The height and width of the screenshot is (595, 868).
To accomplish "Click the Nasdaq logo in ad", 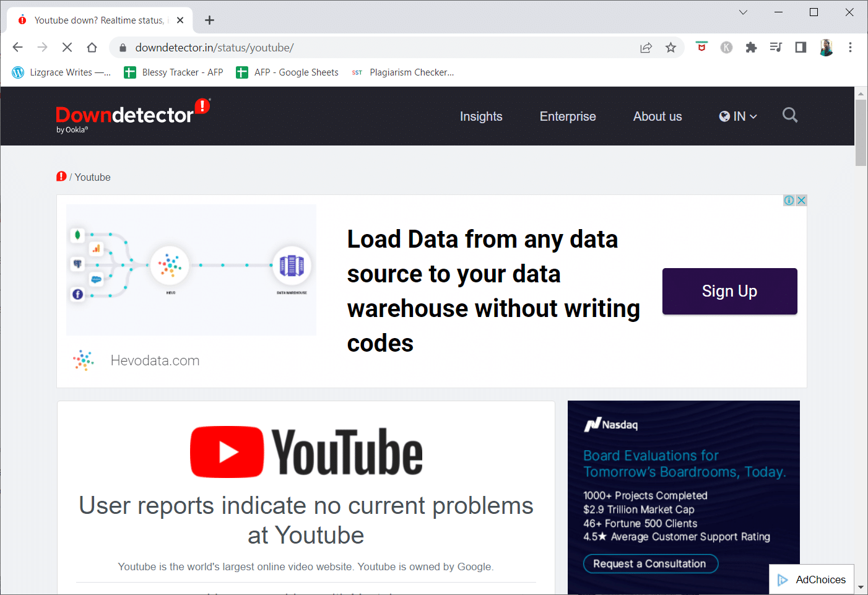I will point(610,424).
